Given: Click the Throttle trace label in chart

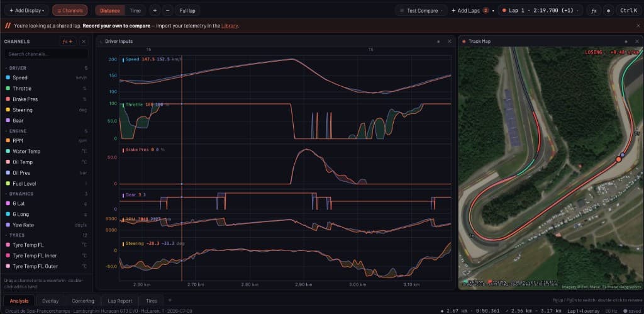Looking at the screenshot, I should 134,105.
